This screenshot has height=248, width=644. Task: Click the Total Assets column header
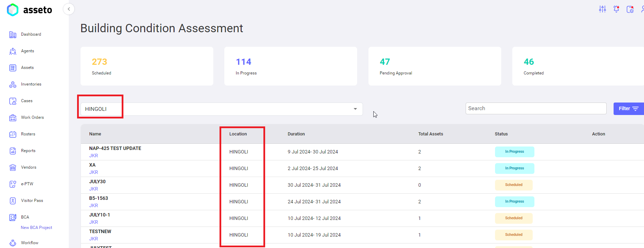[x=431, y=134]
